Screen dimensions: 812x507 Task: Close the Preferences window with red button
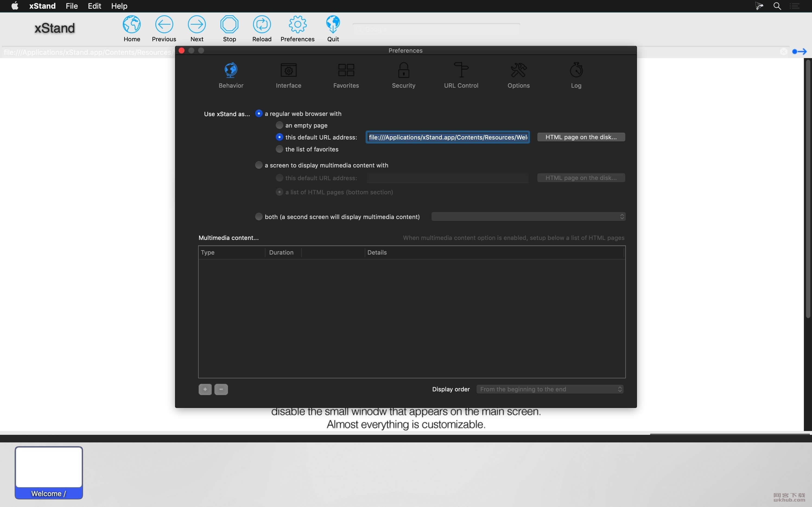182,51
